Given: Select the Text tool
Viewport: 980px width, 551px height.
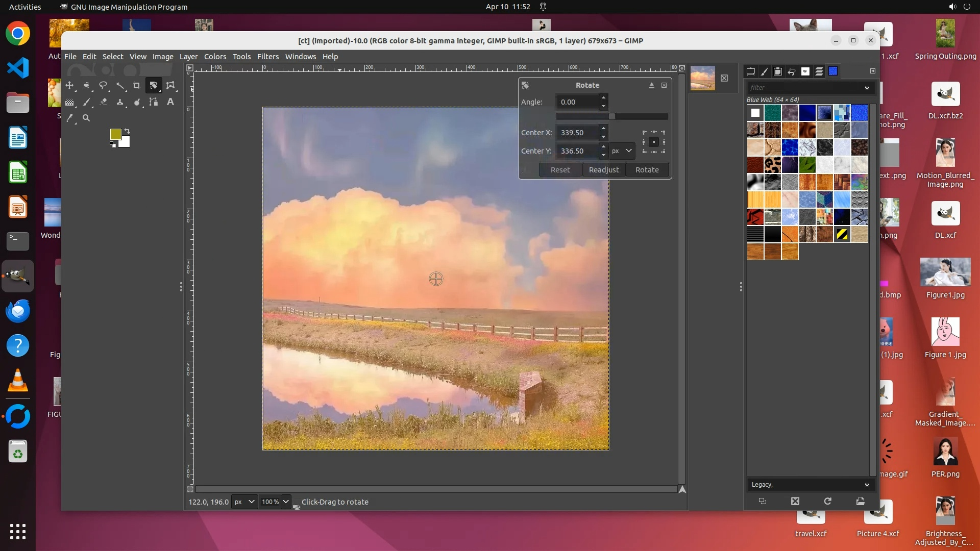Looking at the screenshot, I should click(170, 102).
